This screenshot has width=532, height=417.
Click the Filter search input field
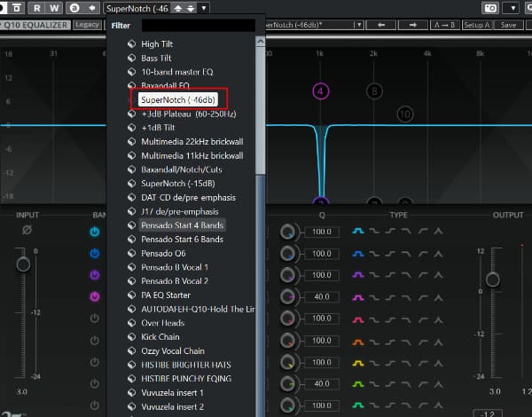198,26
